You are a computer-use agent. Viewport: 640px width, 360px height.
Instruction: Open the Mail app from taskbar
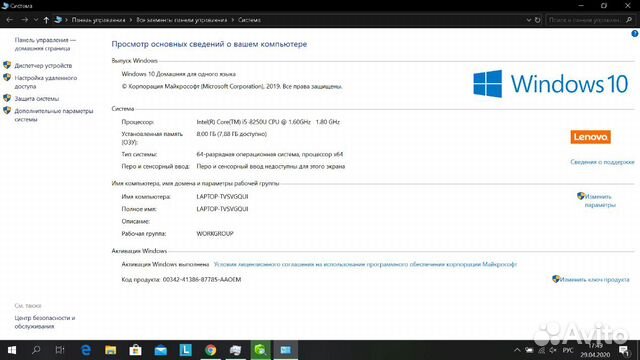tap(161, 350)
